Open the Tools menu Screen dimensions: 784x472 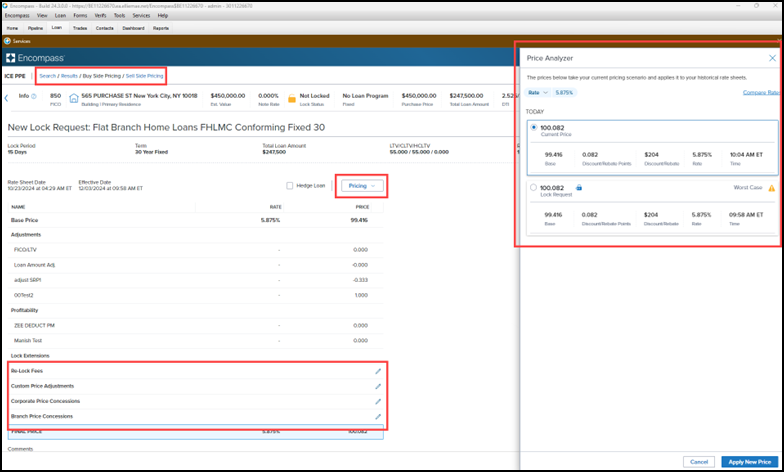tap(120, 16)
